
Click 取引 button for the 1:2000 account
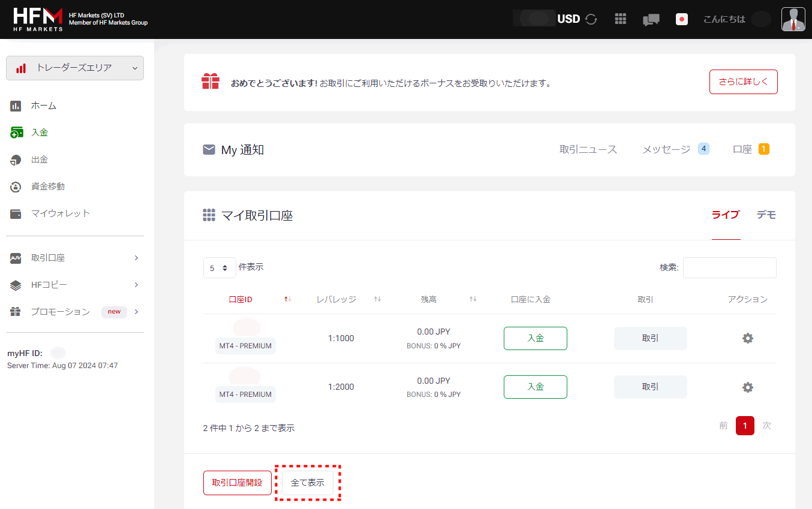click(x=651, y=387)
